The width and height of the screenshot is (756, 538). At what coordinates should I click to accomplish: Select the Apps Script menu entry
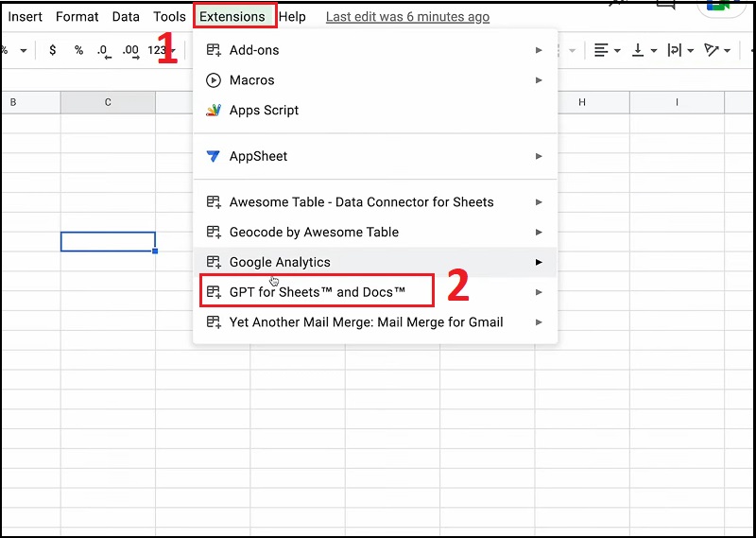pos(375,110)
